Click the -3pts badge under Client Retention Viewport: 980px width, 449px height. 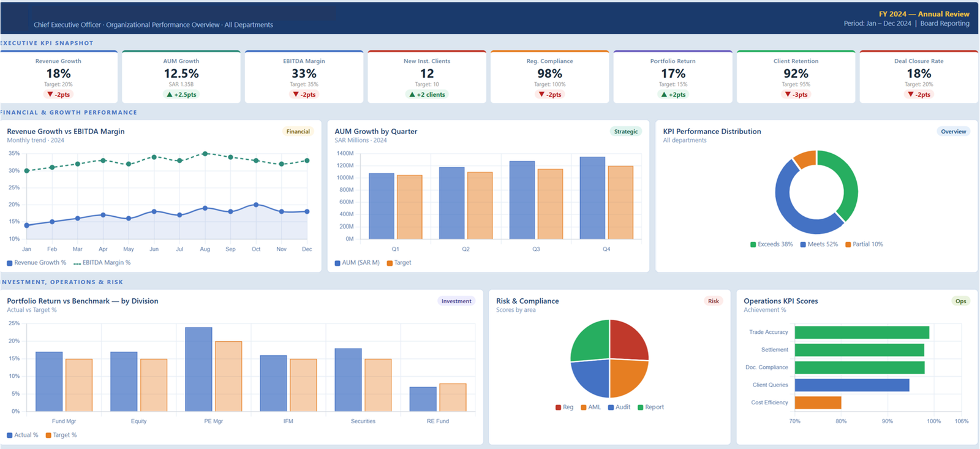pos(796,94)
